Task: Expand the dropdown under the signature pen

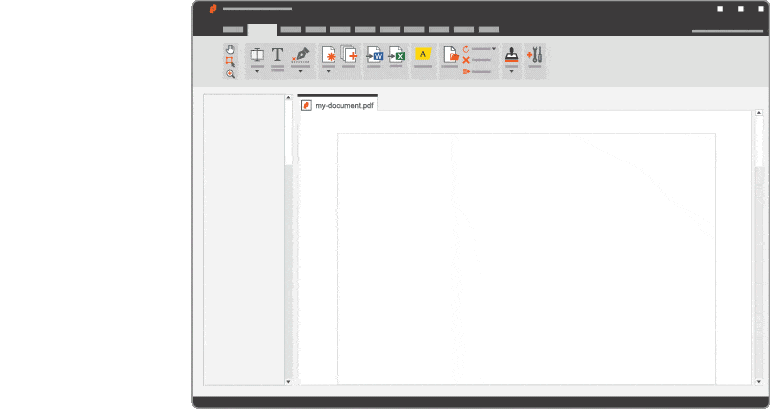Action: pos(301,72)
